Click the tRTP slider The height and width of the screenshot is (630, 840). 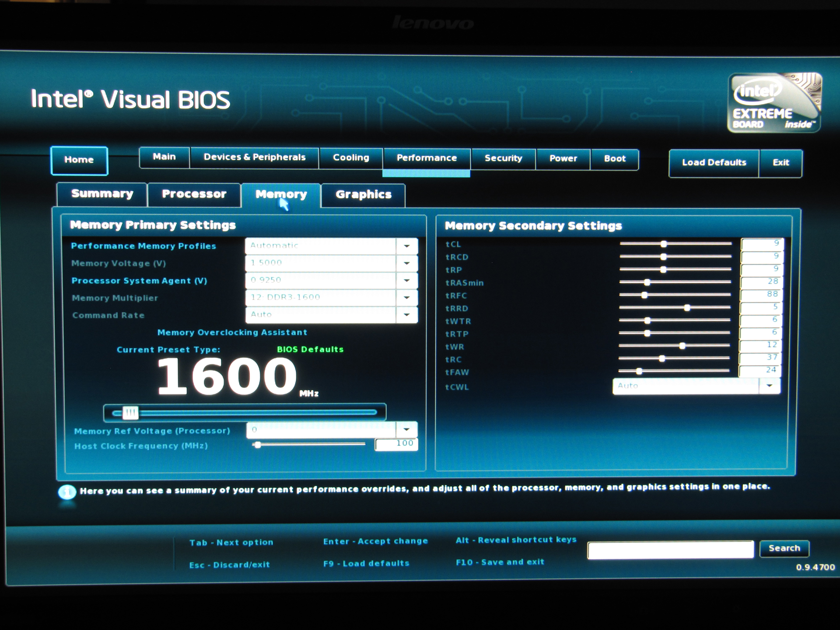[674, 333]
